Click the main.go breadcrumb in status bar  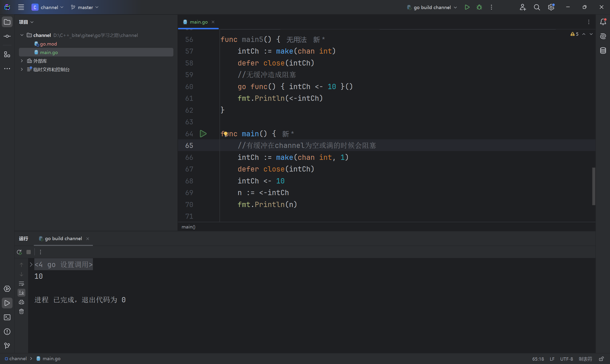(x=48, y=359)
